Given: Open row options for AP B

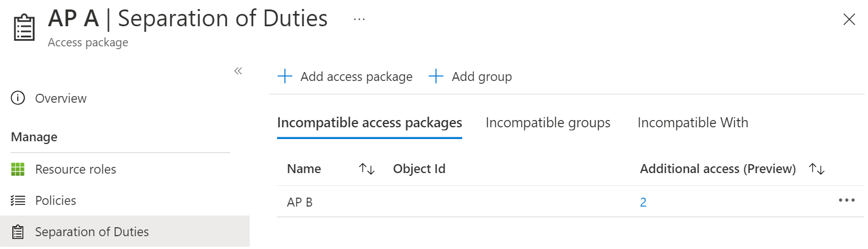Looking at the screenshot, I should point(846,200).
